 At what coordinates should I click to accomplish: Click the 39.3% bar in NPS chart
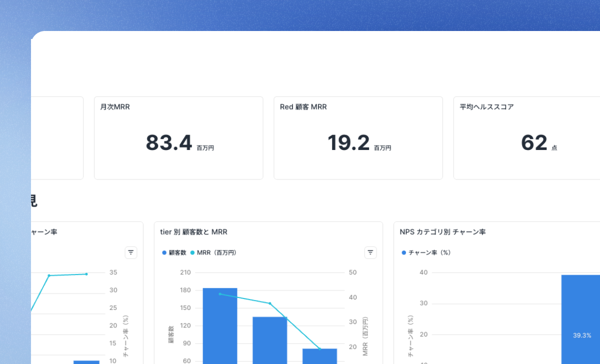coord(580,319)
